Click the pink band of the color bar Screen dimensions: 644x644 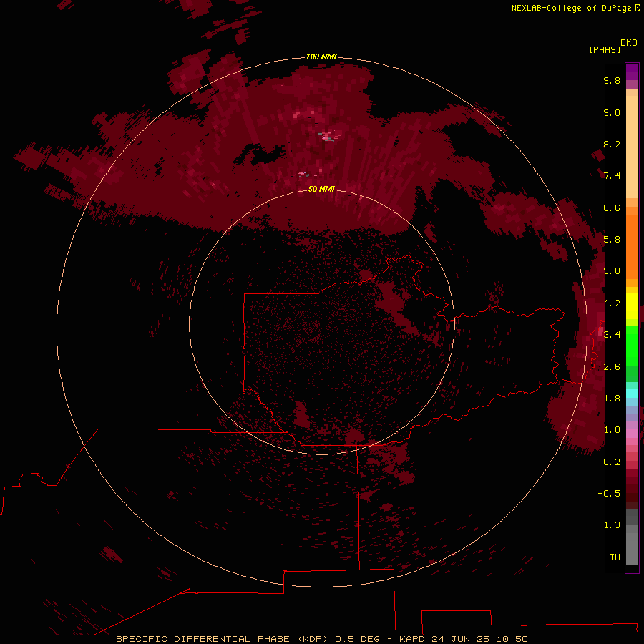tap(632, 434)
